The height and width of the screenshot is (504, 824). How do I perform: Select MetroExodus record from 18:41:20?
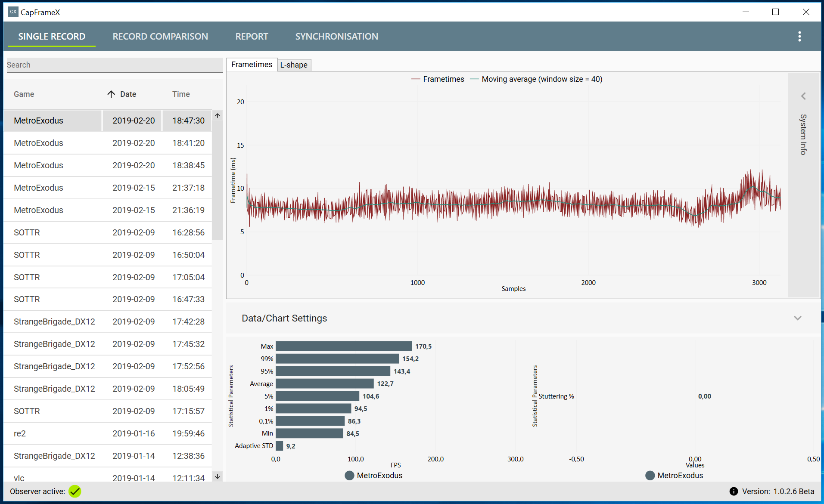(108, 143)
